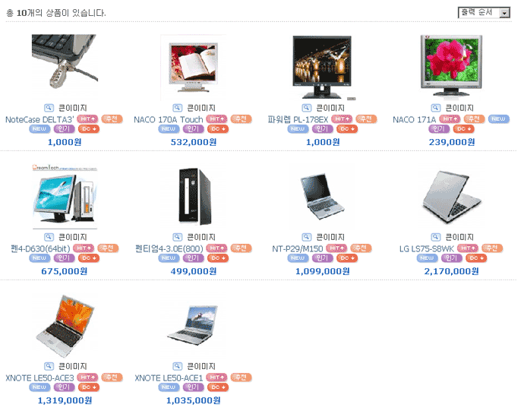This screenshot has height=420, width=524.
Task: Click the 추천 badge next to LG LS75-S8WK
Action: pos(492,248)
